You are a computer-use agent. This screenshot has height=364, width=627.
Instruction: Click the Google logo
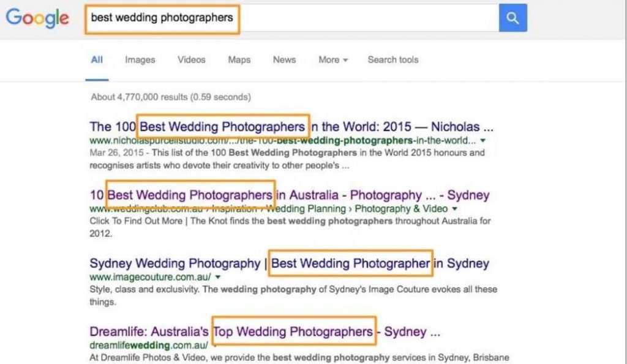[x=37, y=18]
